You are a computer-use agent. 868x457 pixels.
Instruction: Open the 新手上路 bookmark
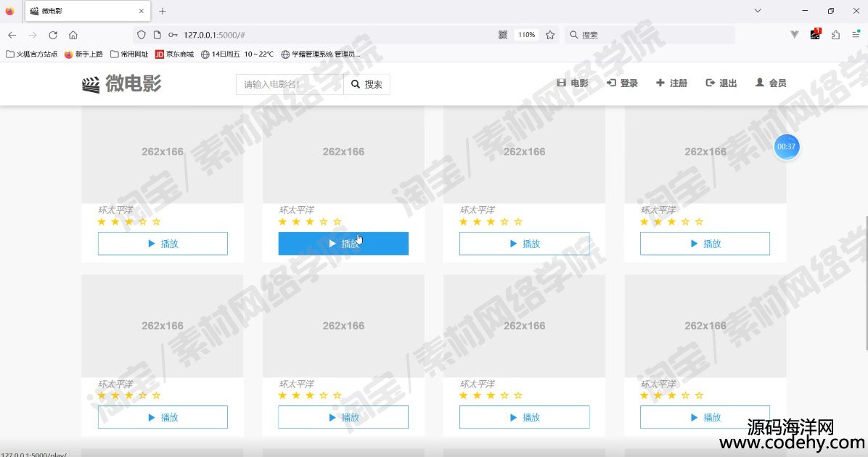[x=83, y=54]
